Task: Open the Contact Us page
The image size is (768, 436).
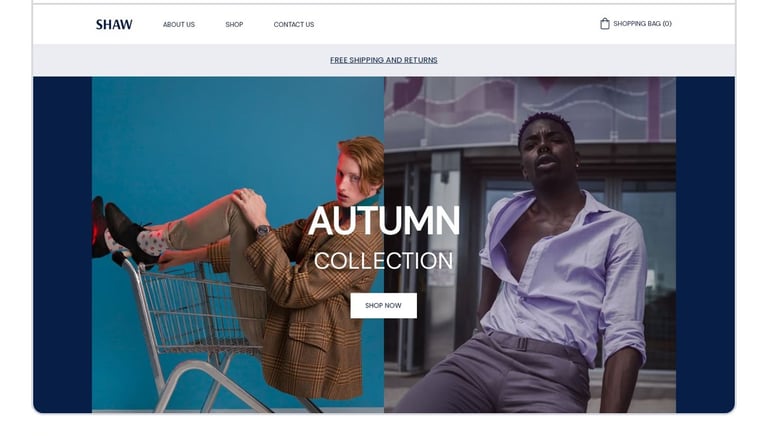Action: pyautogui.click(x=294, y=24)
